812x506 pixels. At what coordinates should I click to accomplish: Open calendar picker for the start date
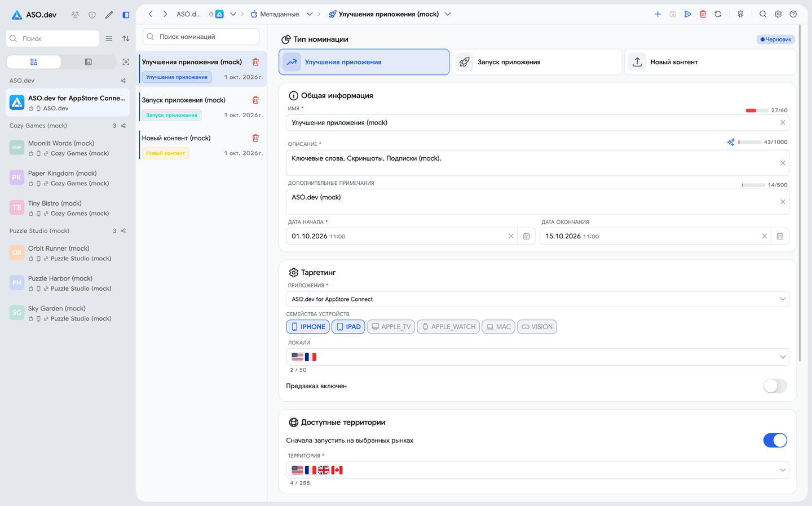click(526, 236)
